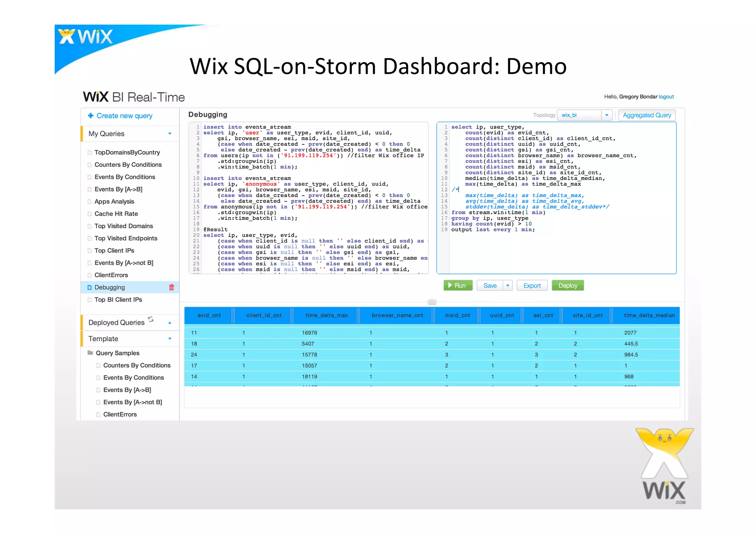Sort results by evid_cnt column
The height and width of the screenshot is (534, 756).
[209, 316]
